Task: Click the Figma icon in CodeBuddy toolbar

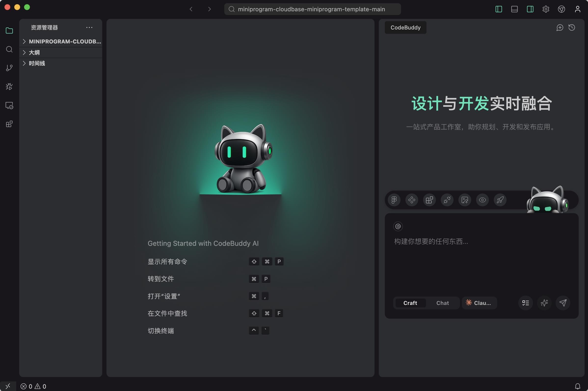Action: (x=394, y=200)
